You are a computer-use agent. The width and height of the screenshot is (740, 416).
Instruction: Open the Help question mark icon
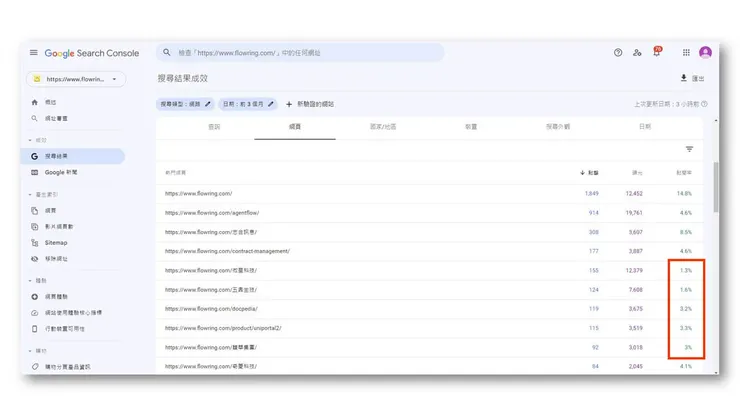[x=618, y=52]
